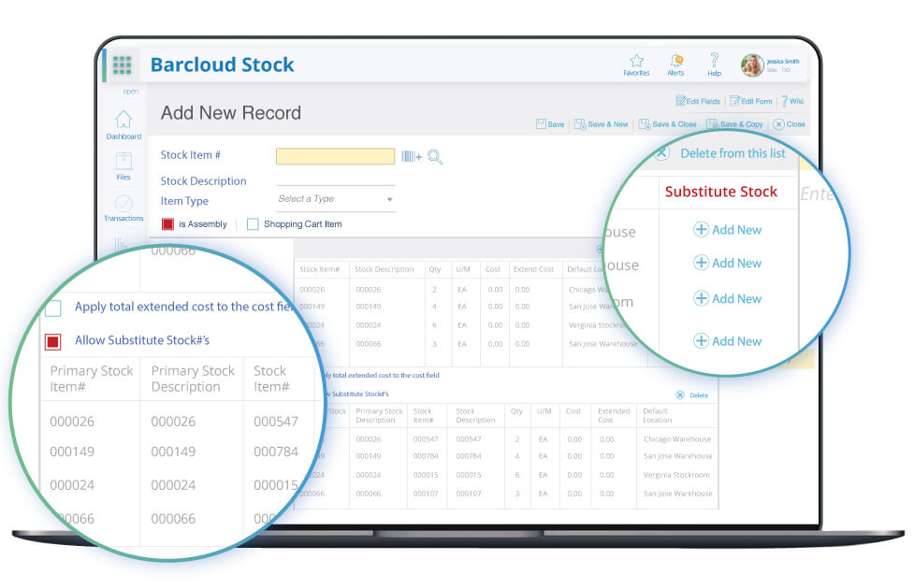Click Edit Fields in the toolbar
Image resolution: width=914 pixels, height=588 pixels.
698,101
